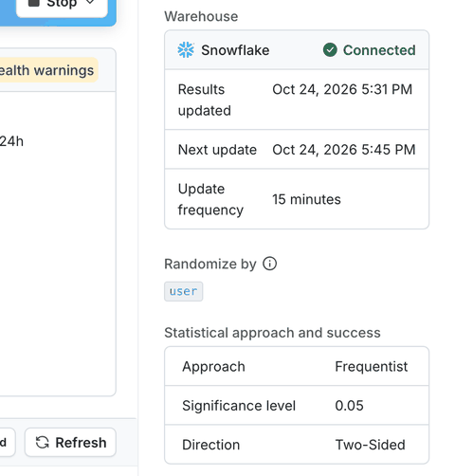
Task: Click the 0.05 significance level value
Action: coord(349,406)
